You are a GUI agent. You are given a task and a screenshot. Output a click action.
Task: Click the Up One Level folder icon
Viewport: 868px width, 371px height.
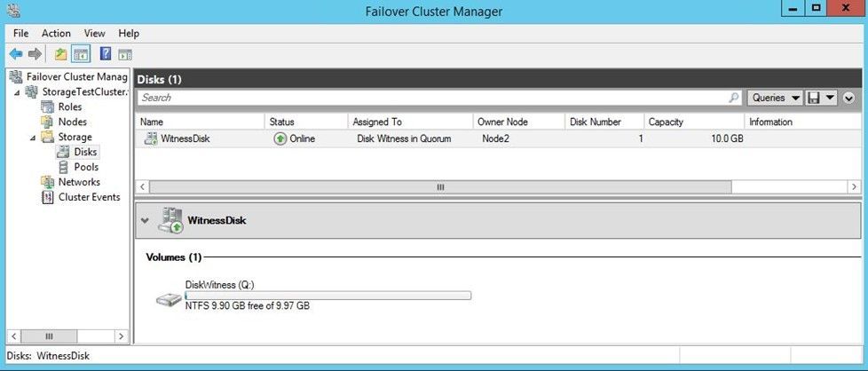pos(60,54)
